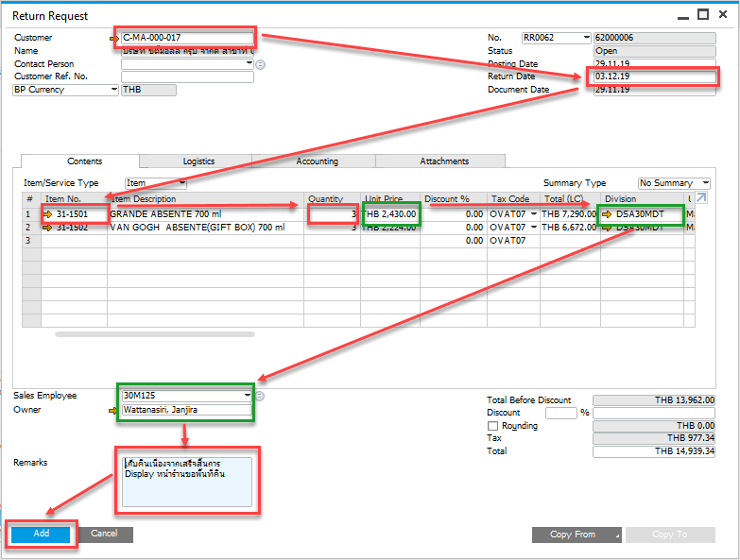
Task: Follow the link arrow beside item 31-1501
Action: [47, 214]
